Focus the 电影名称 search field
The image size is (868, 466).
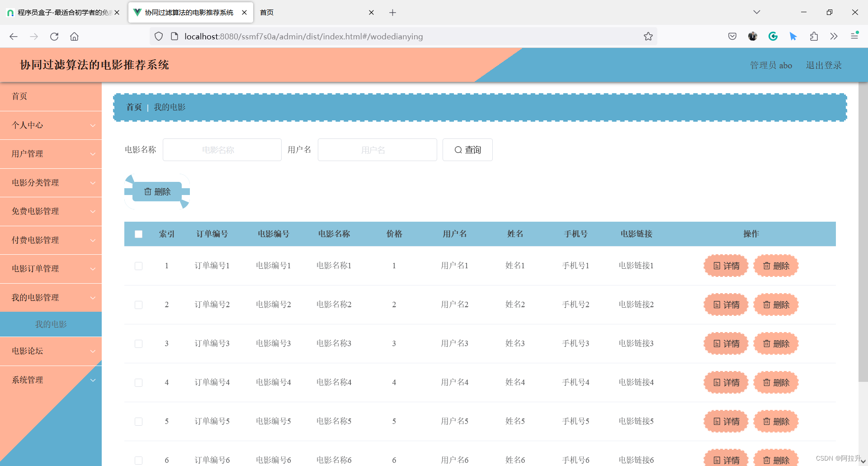coord(222,150)
